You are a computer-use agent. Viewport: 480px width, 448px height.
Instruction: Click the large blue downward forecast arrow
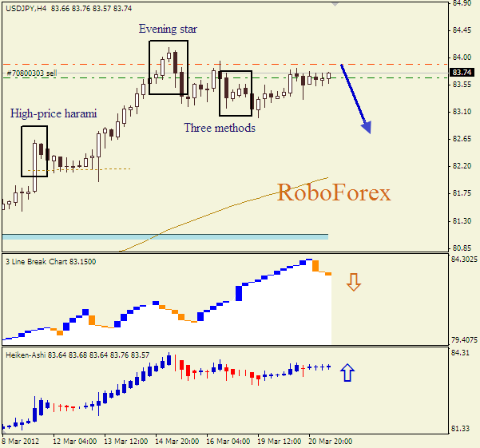click(355, 99)
